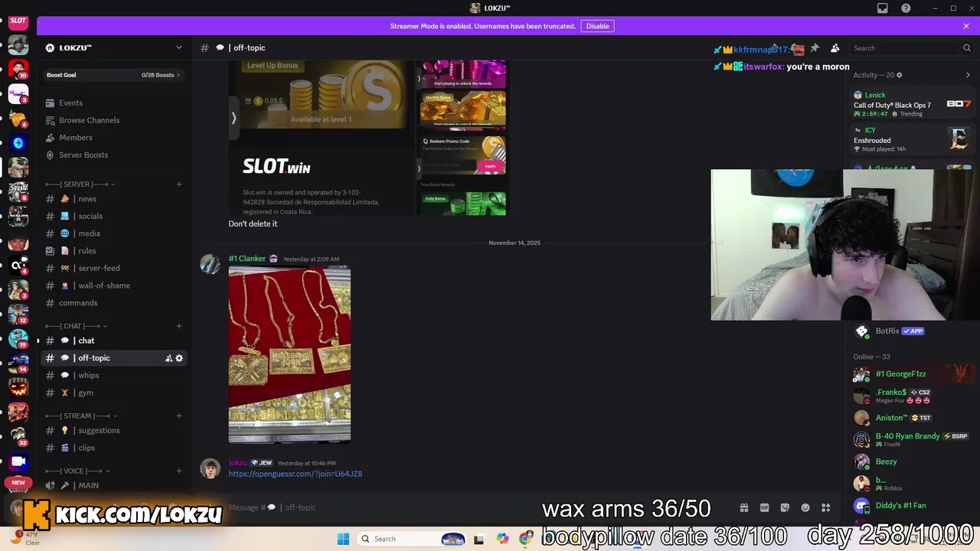The width and height of the screenshot is (980, 551).
Task: Open the Activity settings gear
Action: point(900,75)
